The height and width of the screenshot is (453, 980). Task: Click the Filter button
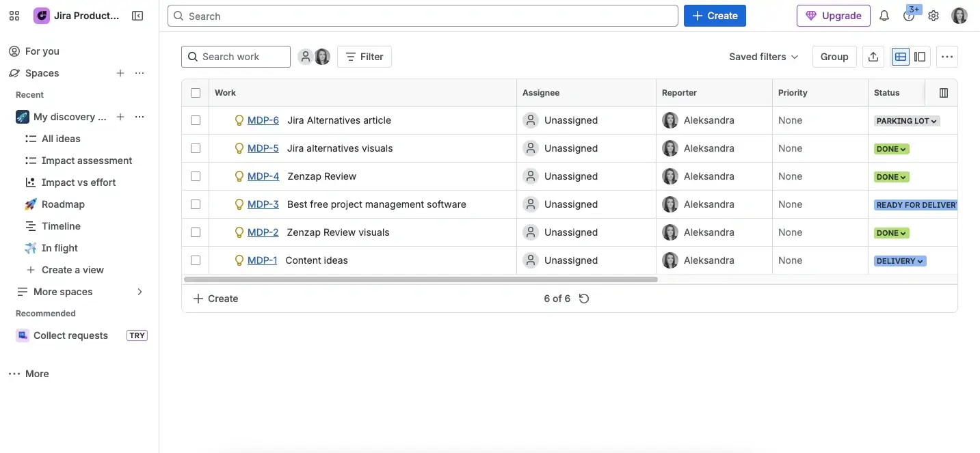coord(365,57)
